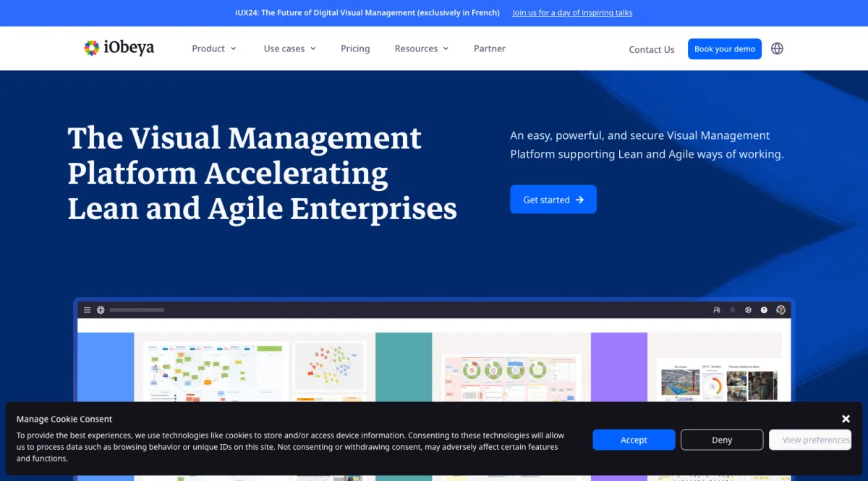Click the iUX24 announcement text

click(367, 13)
